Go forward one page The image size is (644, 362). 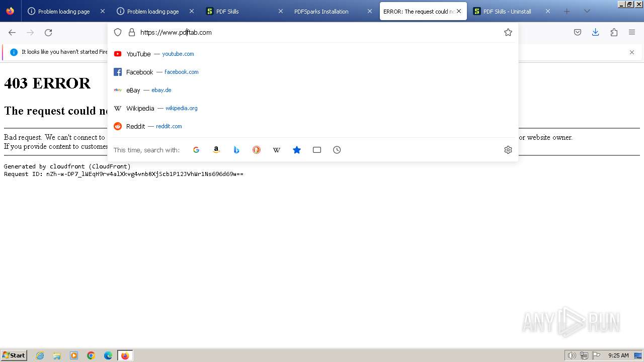(x=30, y=32)
